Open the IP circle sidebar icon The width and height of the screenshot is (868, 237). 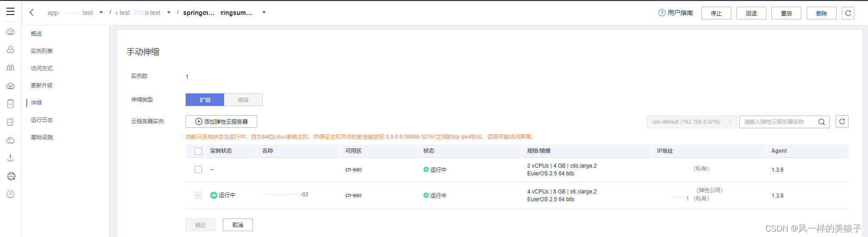coord(10,194)
